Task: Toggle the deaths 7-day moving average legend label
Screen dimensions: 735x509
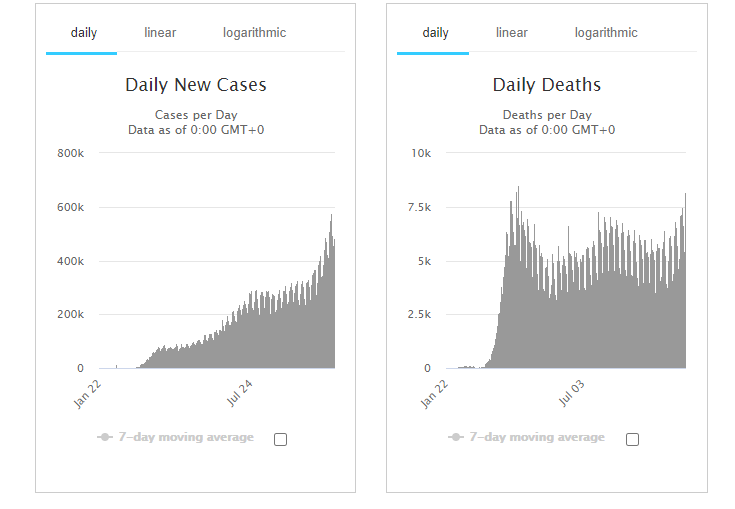Action: coord(537,437)
